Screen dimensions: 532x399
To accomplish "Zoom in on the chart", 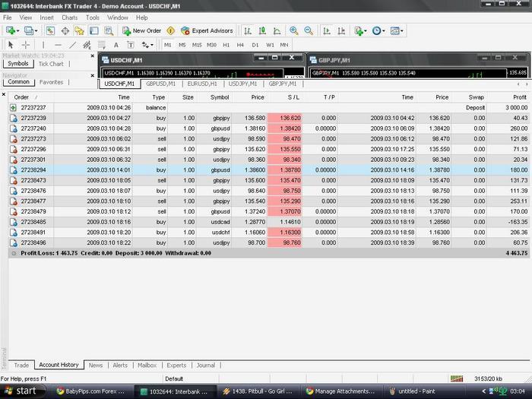I will (294, 31).
